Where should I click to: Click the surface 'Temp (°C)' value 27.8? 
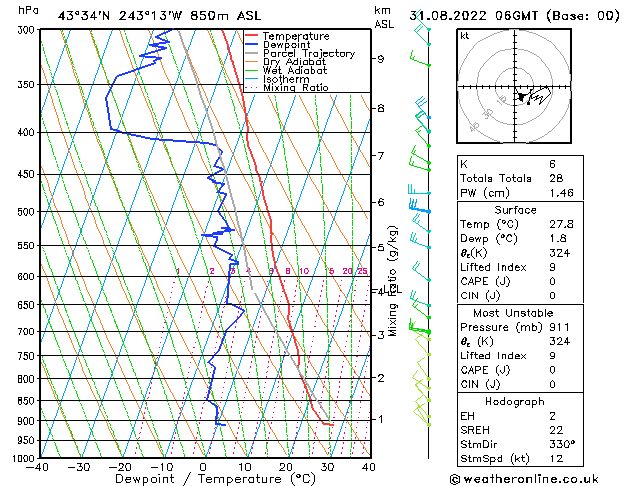point(561,224)
